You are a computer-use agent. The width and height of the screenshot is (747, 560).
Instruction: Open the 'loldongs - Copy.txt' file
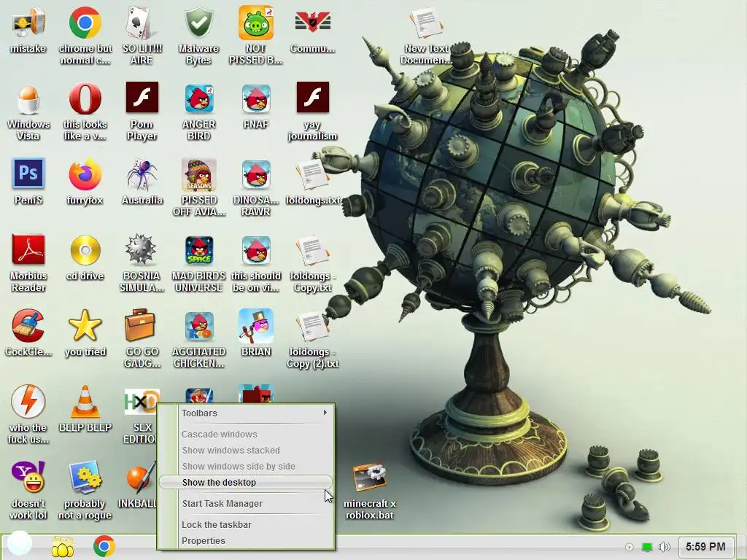tap(312, 251)
